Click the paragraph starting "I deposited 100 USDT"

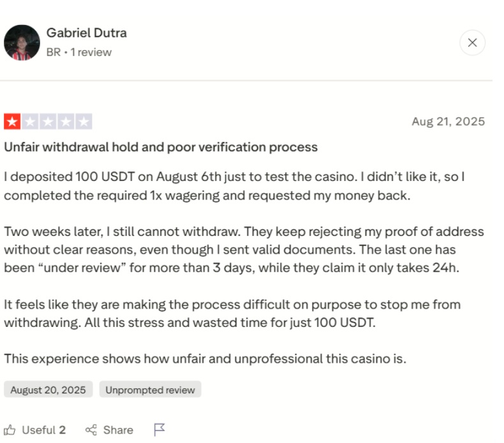[234, 185]
